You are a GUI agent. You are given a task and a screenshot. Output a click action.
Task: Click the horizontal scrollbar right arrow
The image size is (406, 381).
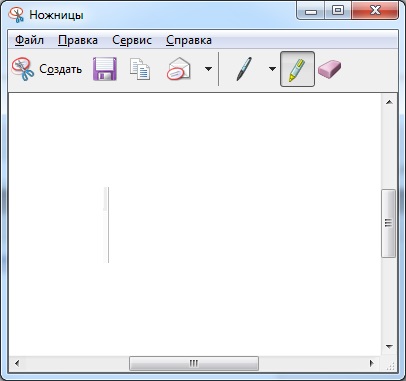[x=372, y=363]
